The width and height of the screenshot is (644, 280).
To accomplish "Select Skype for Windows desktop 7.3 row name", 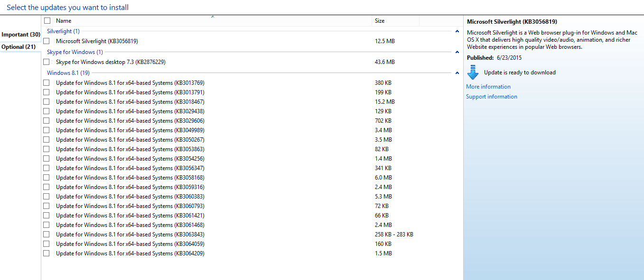I will 111,62.
